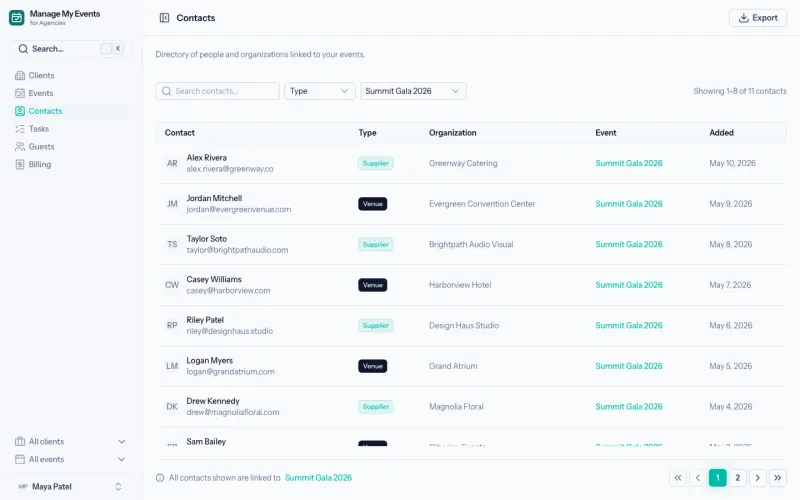Click Summit Gala 2026 link in footer note
The width and height of the screenshot is (800, 500).
point(318,478)
